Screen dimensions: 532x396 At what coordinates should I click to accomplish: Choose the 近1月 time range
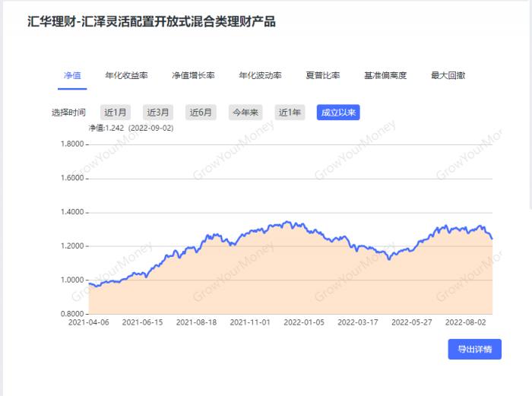click(x=116, y=112)
